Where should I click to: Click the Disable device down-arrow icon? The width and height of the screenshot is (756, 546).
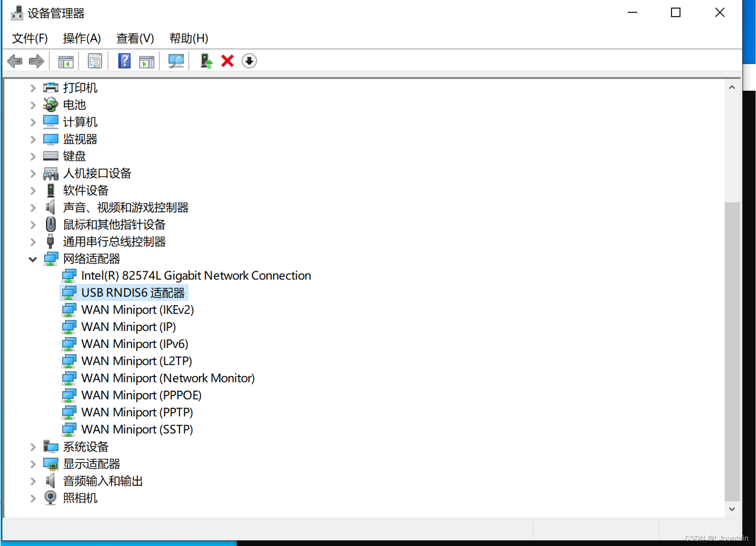pyautogui.click(x=249, y=61)
